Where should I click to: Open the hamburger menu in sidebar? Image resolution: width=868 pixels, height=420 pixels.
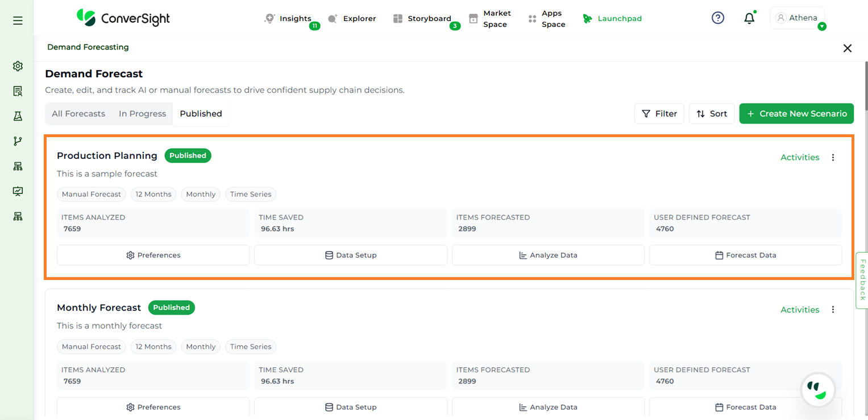tap(18, 20)
